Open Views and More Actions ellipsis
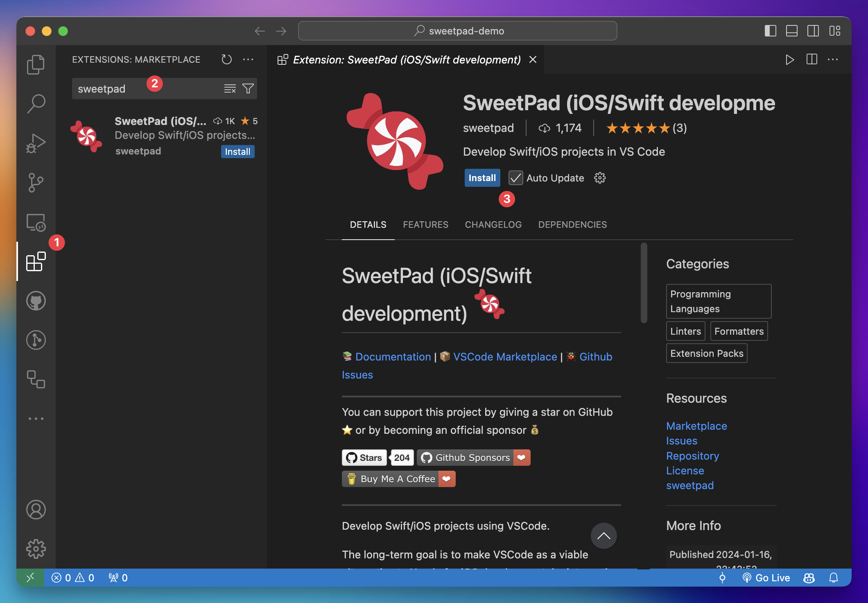The image size is (868, 603). [248, 59]
